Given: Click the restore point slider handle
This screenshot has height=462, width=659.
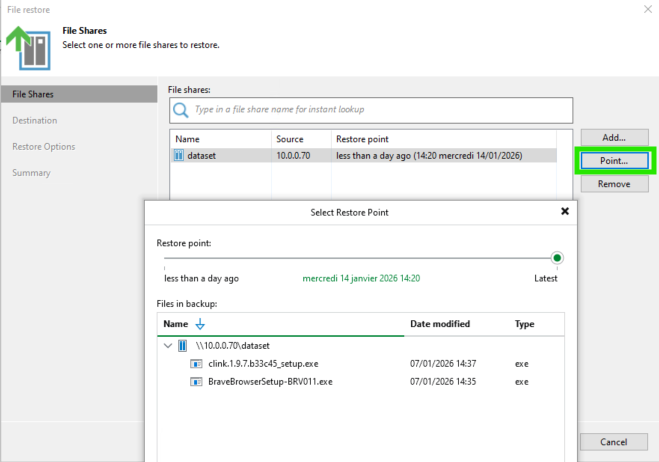Looking at the screenshot, I should [x=557, y=258].
